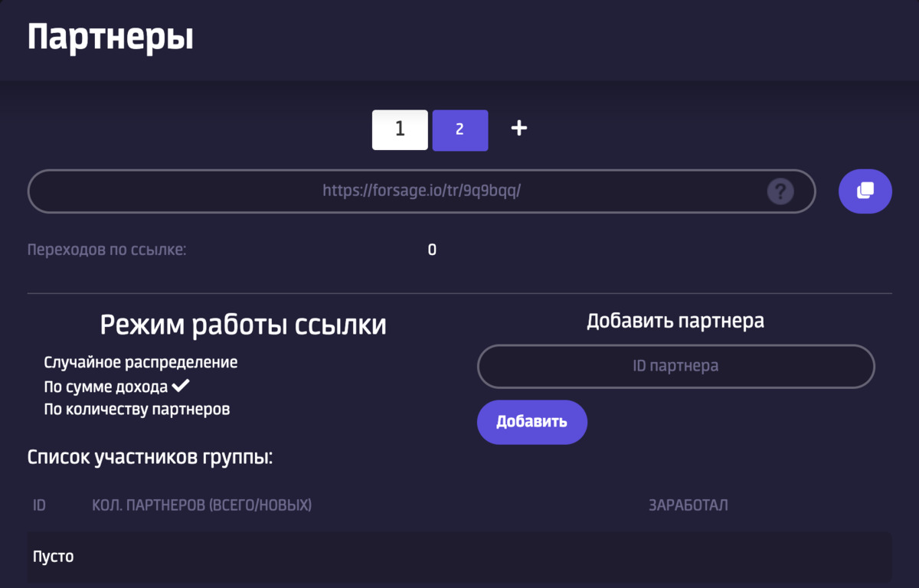Click the Партнеры page title
This screenshot has height=588, width=919.
click(110, 37)
